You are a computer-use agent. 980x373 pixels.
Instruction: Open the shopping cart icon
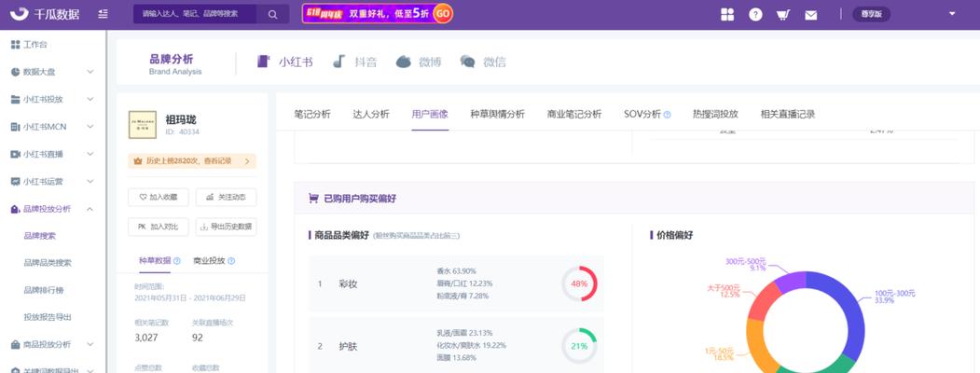[783, 14]
